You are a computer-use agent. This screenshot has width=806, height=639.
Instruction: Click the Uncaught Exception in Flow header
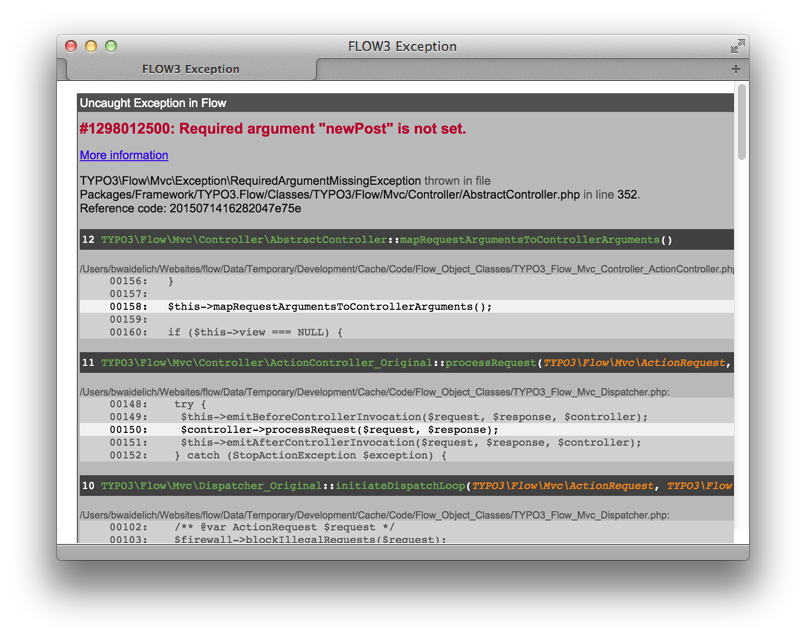point(405,103)
